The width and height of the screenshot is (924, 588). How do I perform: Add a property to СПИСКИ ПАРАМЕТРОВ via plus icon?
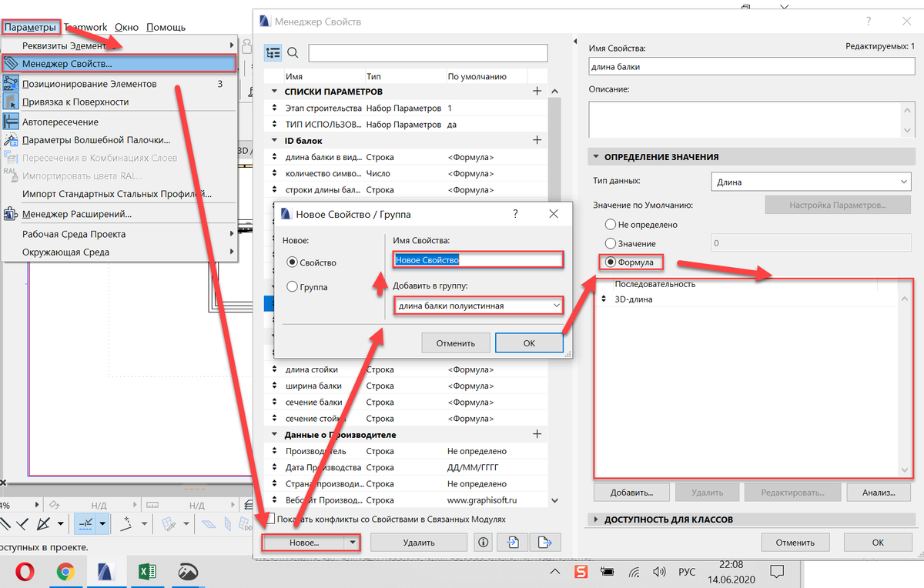pyautogui.click(x=537, y=91)
